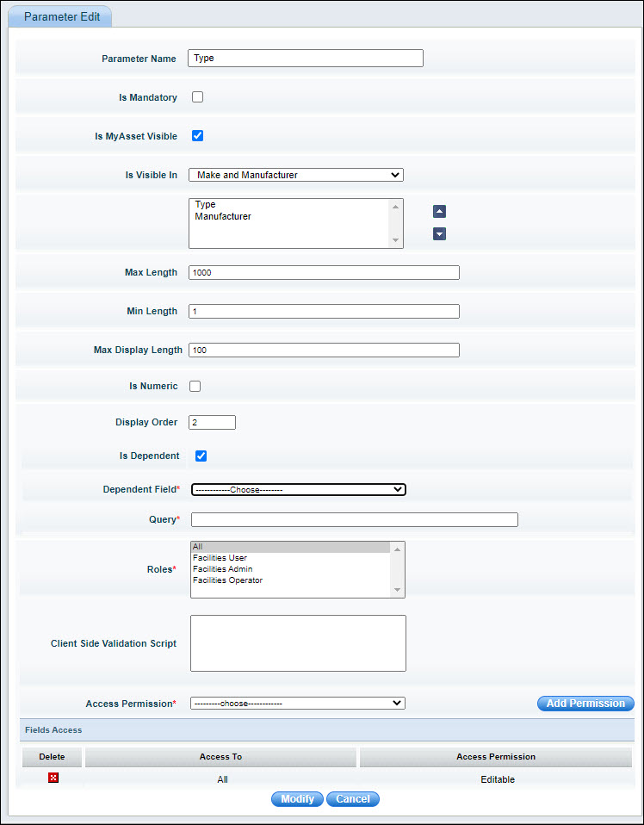The height and width of the screenshot is (825, 644).
Task: Enable the Is Mandatory checkbox
Action: (x=197, y=97)
